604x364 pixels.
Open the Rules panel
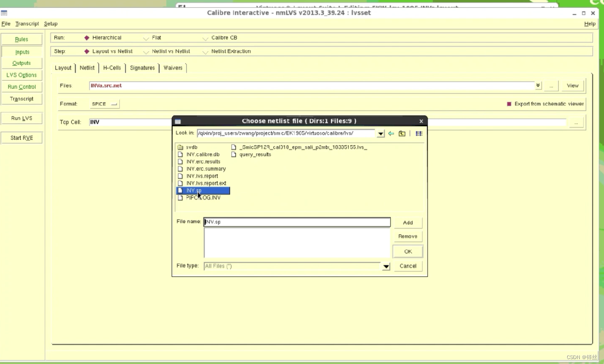click(22, 39)
